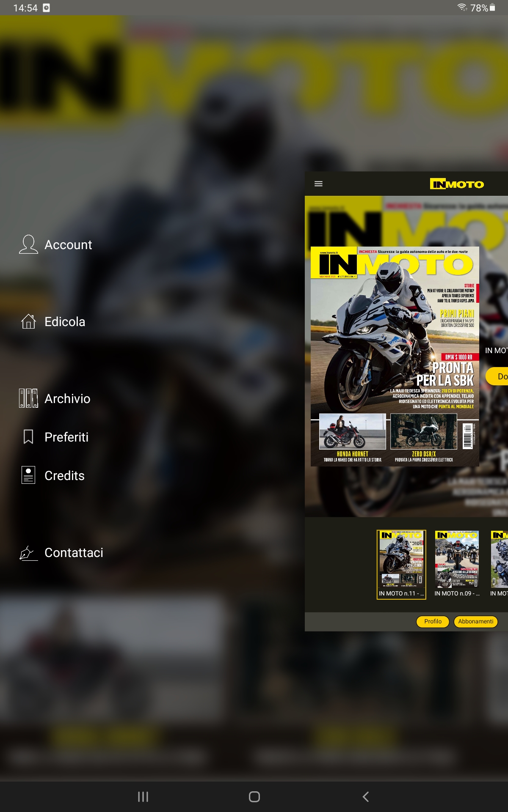Viewport: 508px width, 812px height.
Task: Tap the partially visible yellow Do… button
Action: click(x=497, y=376)
